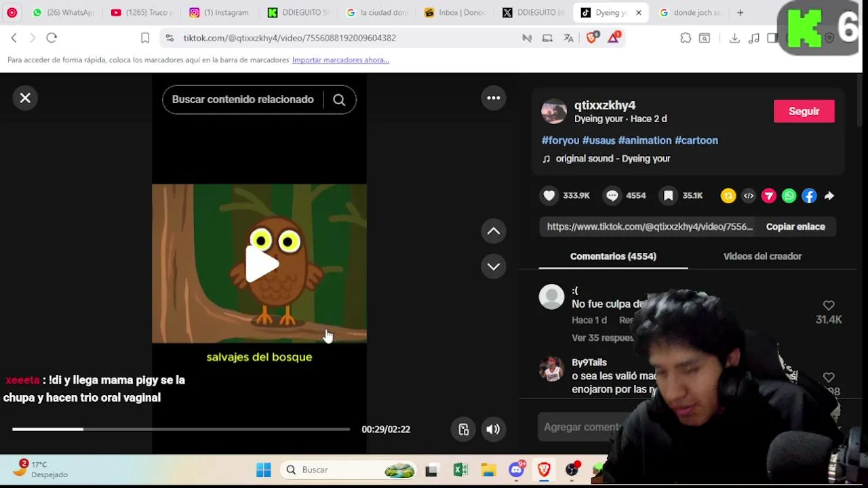Viewport: 868px width, 488px height.
Task: Expand Ver 35 respuestas replies
Action: point(603,338)
